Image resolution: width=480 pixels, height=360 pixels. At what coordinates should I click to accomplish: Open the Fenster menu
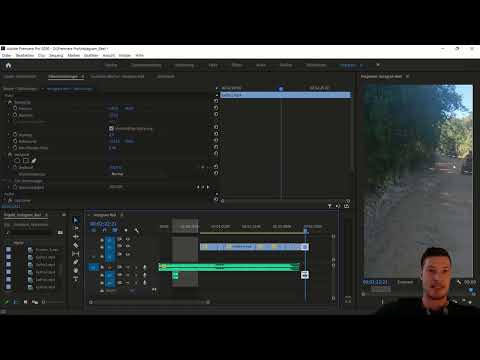125,55
